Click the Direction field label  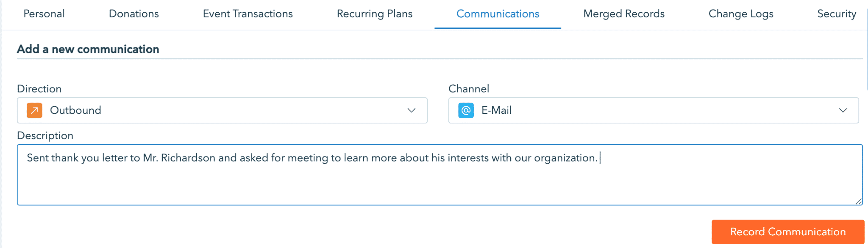[x=39, y=88]
